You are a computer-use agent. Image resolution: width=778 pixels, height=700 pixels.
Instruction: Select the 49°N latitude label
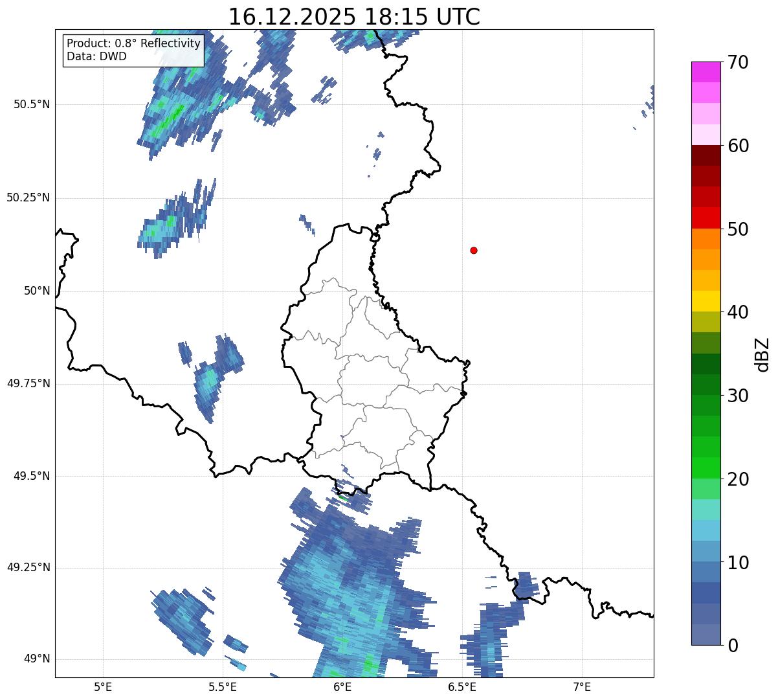pos(37,659)
